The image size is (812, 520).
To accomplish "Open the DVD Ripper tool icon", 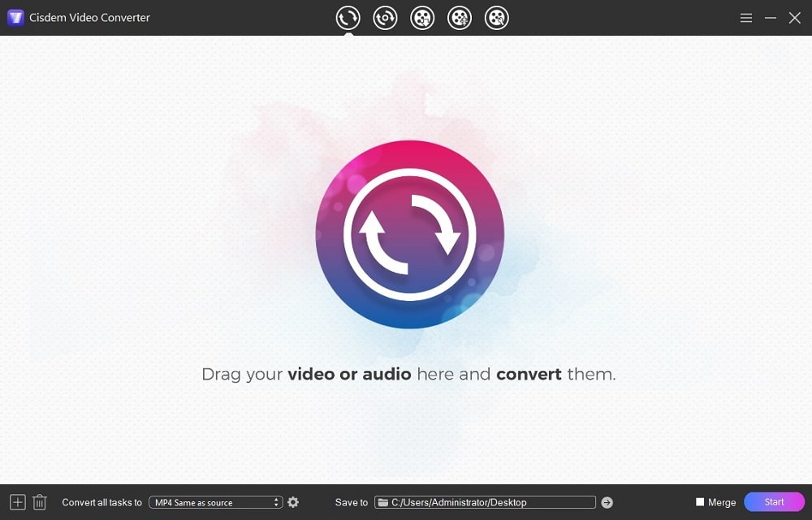I will 385,17.
